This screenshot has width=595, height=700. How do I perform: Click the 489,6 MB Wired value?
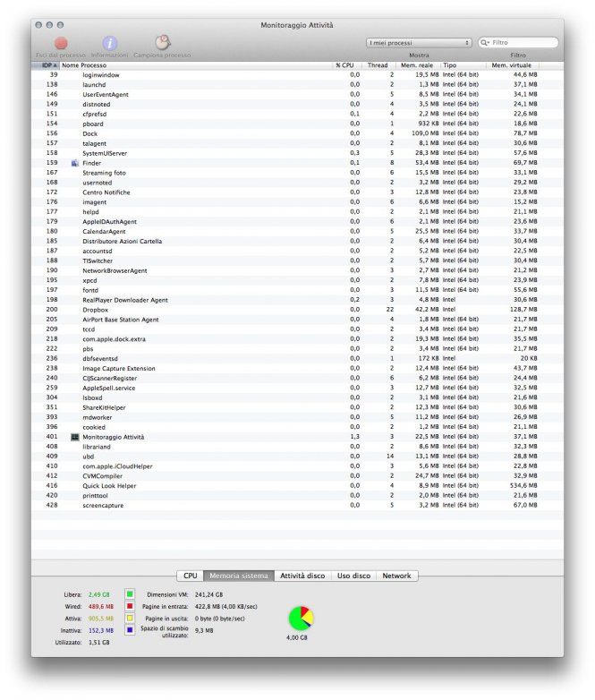101,607
